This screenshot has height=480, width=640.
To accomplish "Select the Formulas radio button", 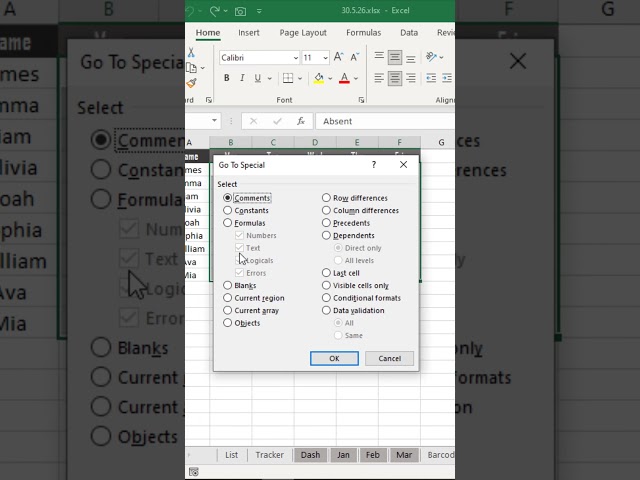I will (228, 223).
